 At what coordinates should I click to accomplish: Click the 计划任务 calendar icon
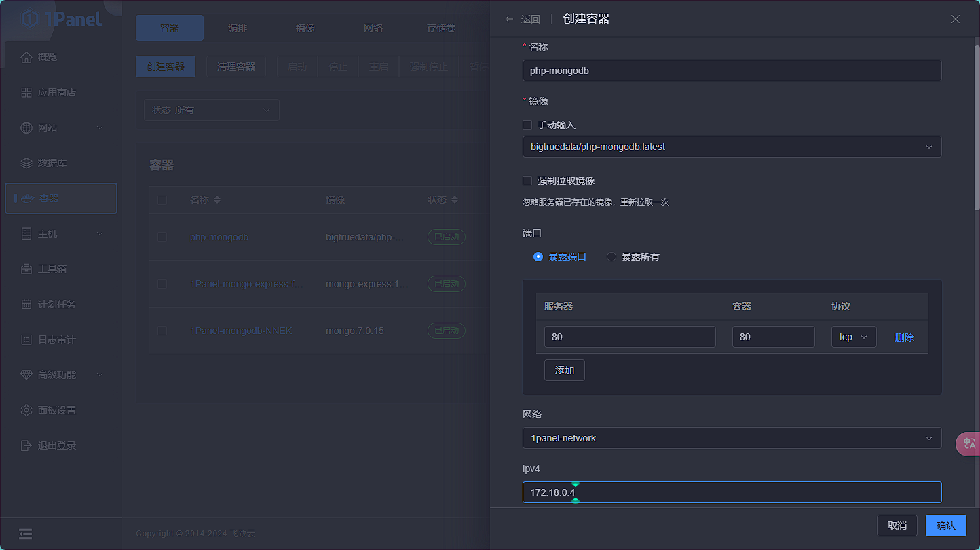[26, 304]
